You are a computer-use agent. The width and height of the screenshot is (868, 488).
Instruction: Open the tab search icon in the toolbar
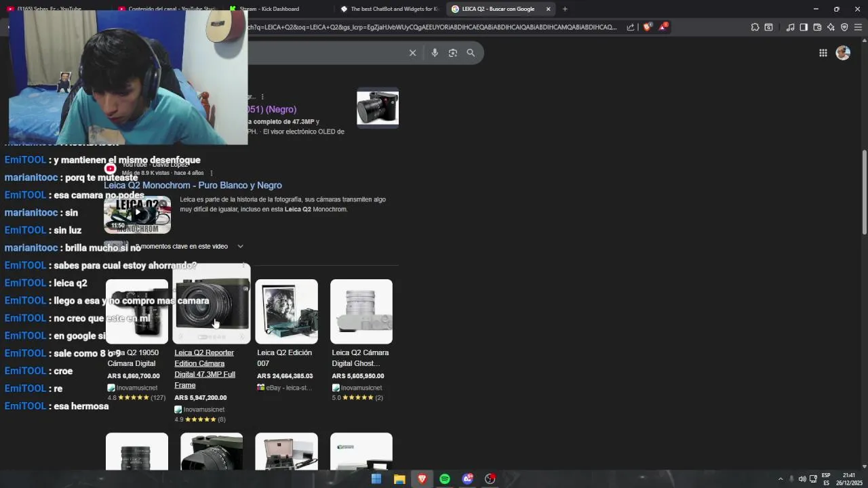[x=768, y=27]
